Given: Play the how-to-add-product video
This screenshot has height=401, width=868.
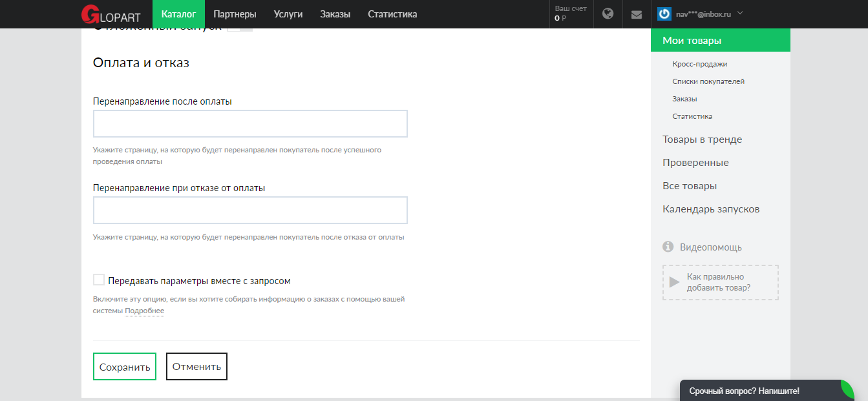Looking at the screenshot, I should [675, 282].
